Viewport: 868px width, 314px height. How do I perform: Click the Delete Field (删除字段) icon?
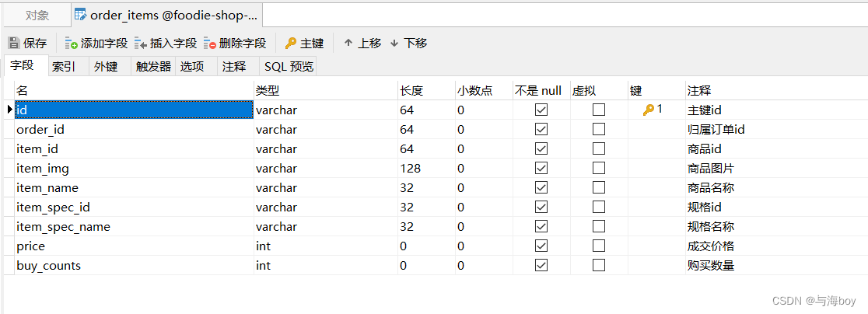[x=210, y=43]
